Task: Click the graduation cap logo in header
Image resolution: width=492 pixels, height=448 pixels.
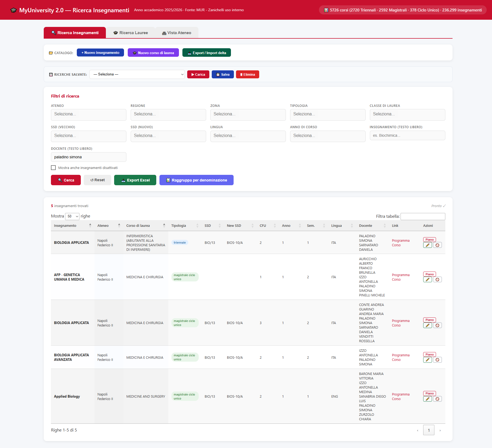Action: (13, 10)
